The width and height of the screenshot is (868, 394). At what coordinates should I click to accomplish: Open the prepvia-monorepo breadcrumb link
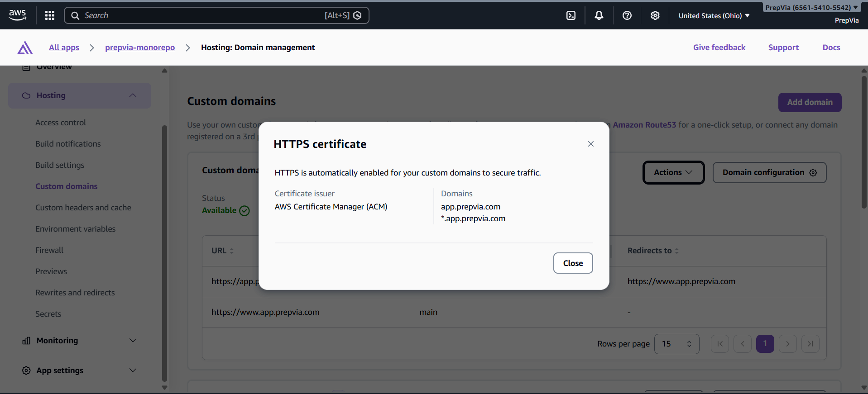point(140,47)
